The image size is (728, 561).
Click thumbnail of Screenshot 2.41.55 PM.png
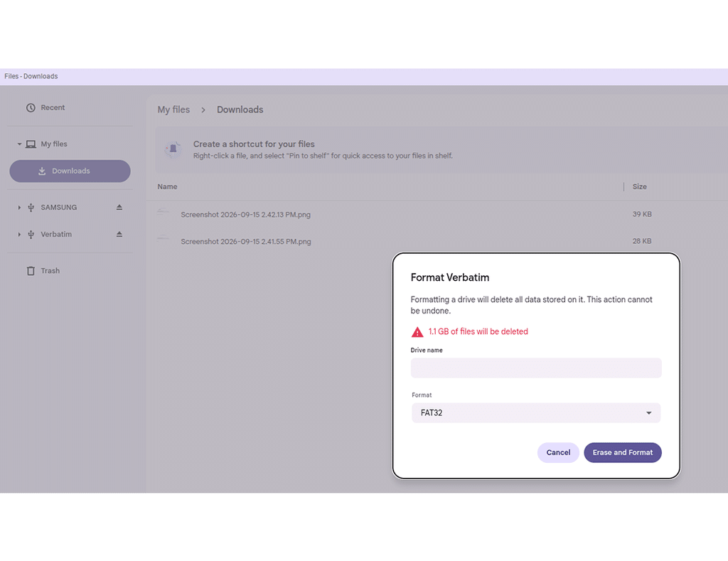[163, 240]
